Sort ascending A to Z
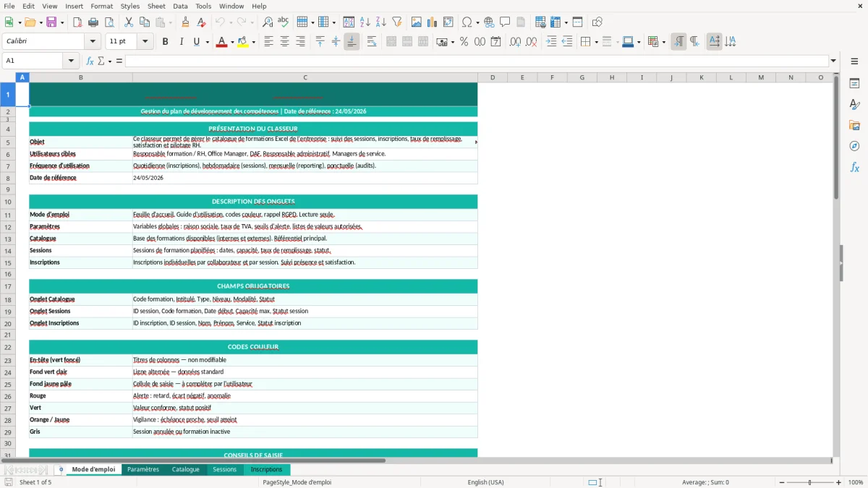The height and width of the screenshot is (488, 868). pyautogui.click(x=365, y=22)
